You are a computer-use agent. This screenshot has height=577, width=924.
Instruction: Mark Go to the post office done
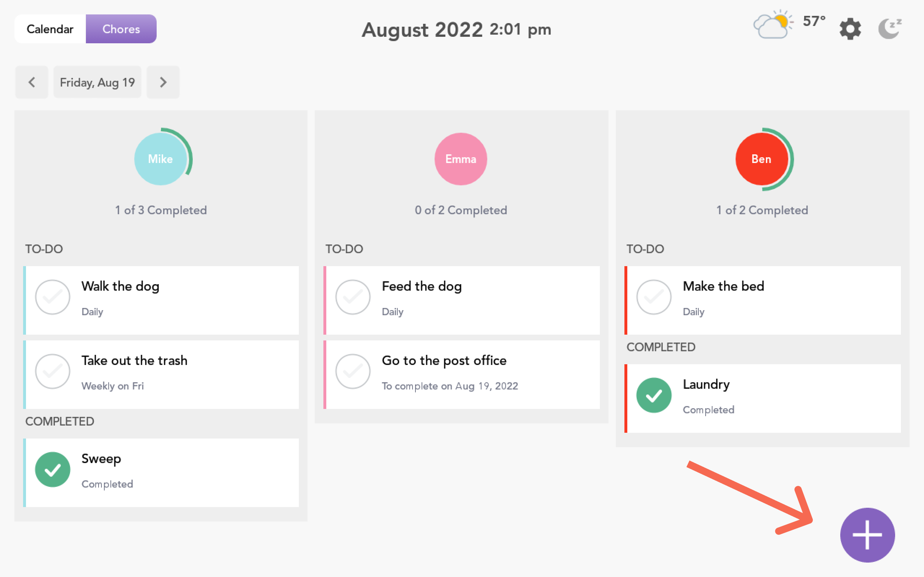(353, 371)
